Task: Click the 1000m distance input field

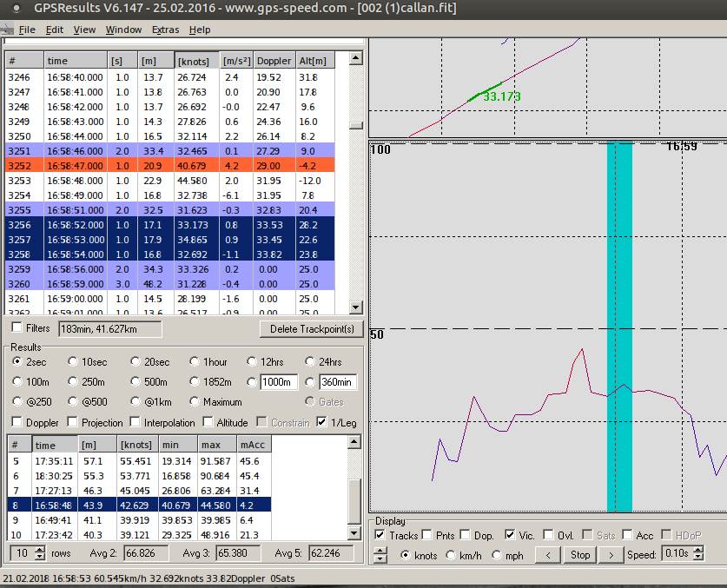Action: coord(279,382)
